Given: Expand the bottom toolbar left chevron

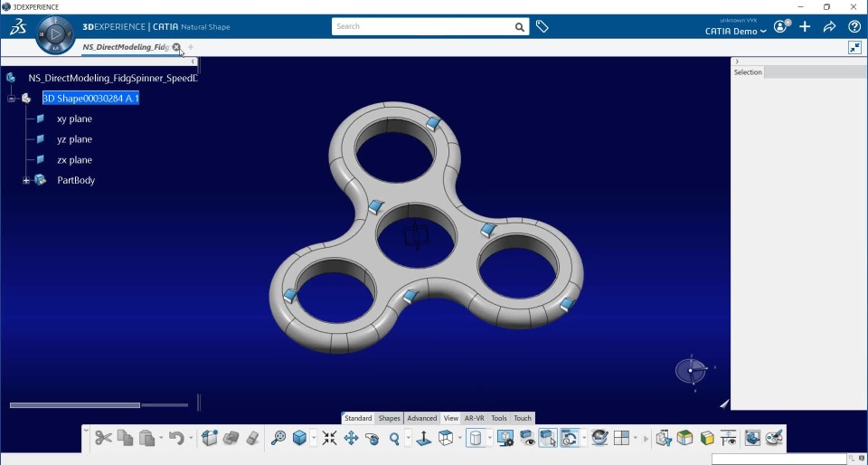Looking at the screenshot, I should point(87,430).
